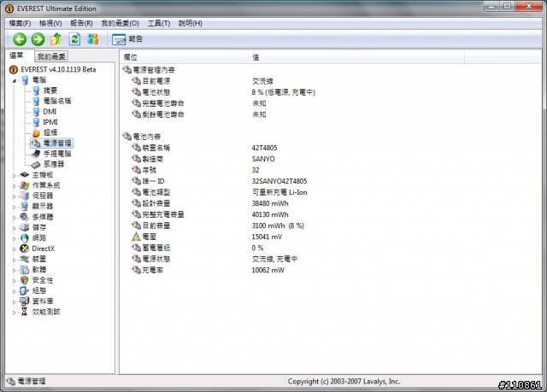The width and height of the screenshot is (547, 392).
Task: Click the 電池內容 group heading
Action: (146, 137)
